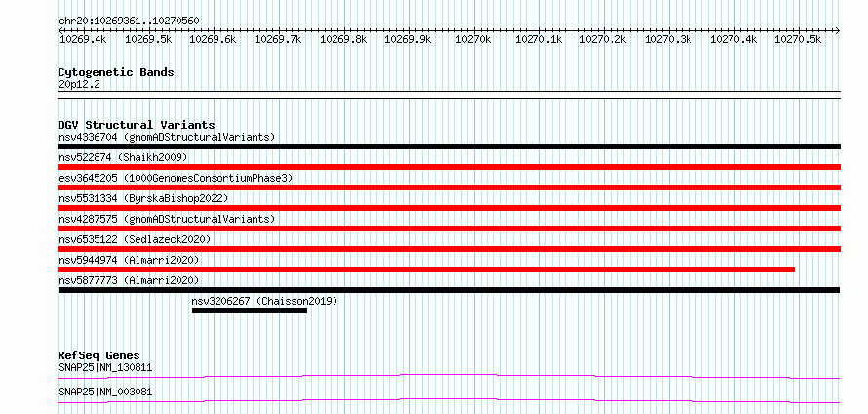The height and width of the screenshot is (414, 868).
Task: Open nsv5877773 (Almarri2020) variant label
Action: (x=129, y=280)
